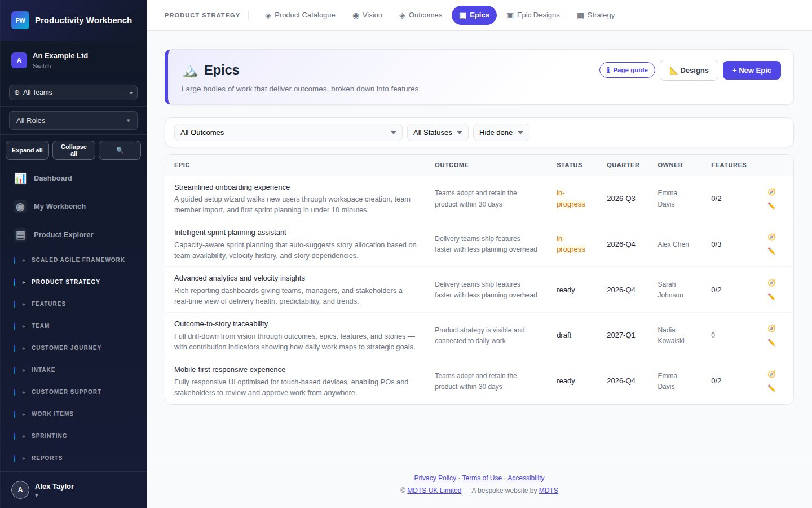Open the Hide done filter dropdown
The image size is (812, 508).
(x=501, y=133)
